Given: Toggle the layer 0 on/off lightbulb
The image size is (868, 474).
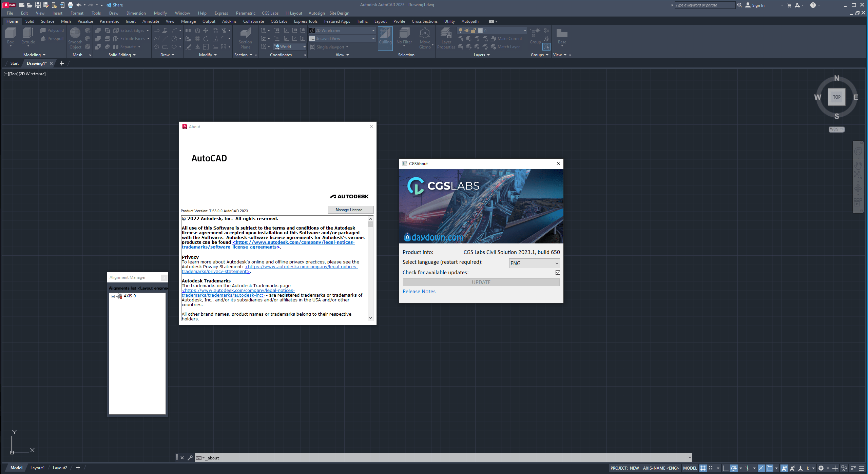Looking at the screenshot, I should (x=460, y=31).
